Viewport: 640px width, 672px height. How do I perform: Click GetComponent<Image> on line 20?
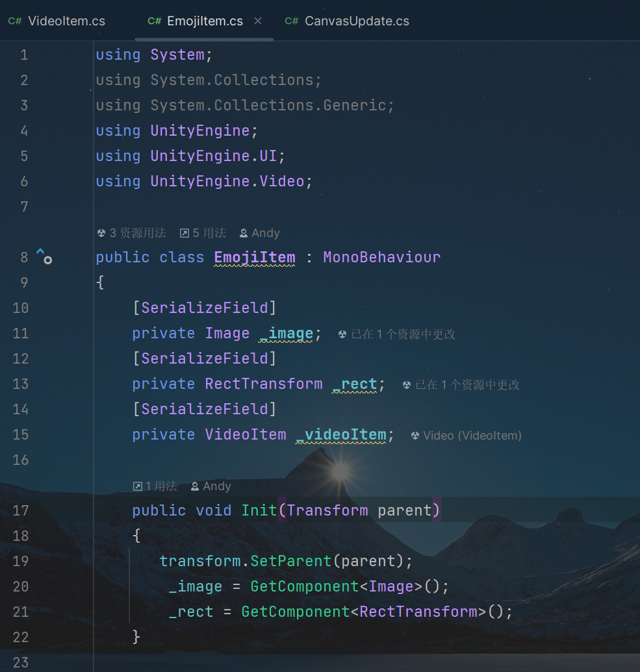tap(337, 586)
